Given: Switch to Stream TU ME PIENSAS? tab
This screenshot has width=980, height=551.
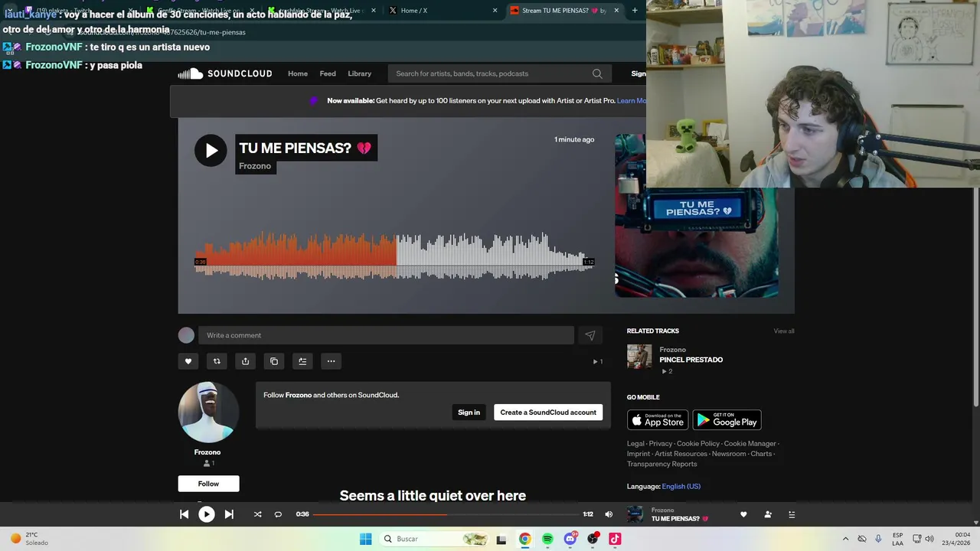Looking at the screenshot, I should (559, 10).
